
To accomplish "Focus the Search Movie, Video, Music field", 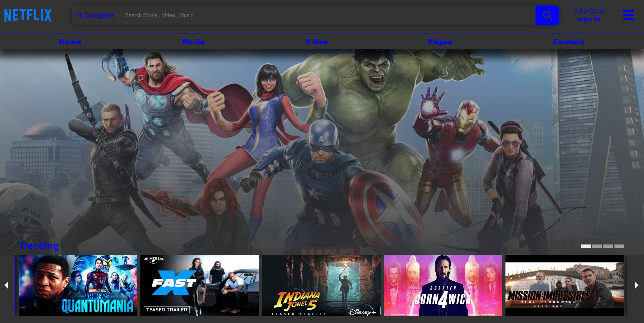I will [327, 16].
